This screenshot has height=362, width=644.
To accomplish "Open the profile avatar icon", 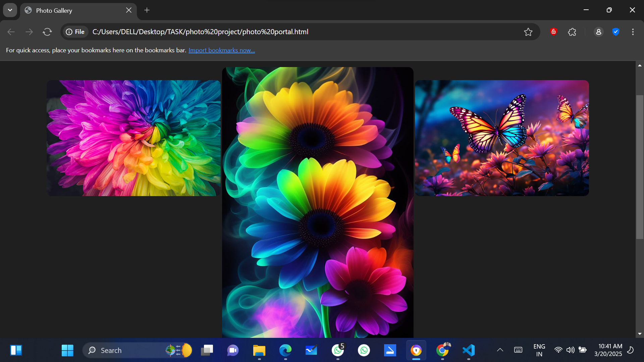I will tap(598, 32).
